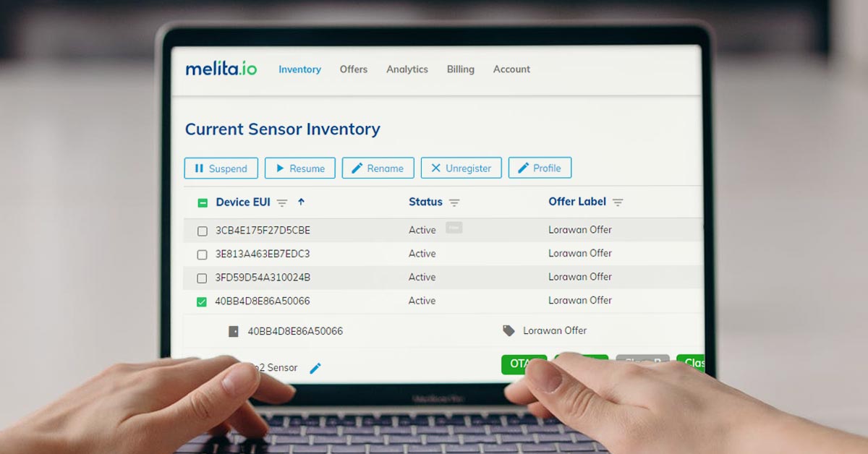Click the tag icon next to Lorawan Offer
The height and width of the screenshot is (454, 868).
point(509,330)
